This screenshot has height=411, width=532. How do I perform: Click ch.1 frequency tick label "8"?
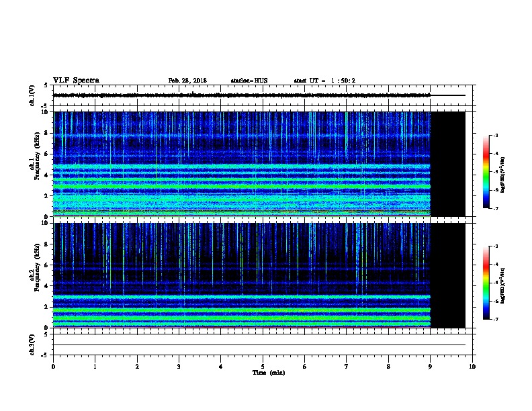(x=48, y=133)
